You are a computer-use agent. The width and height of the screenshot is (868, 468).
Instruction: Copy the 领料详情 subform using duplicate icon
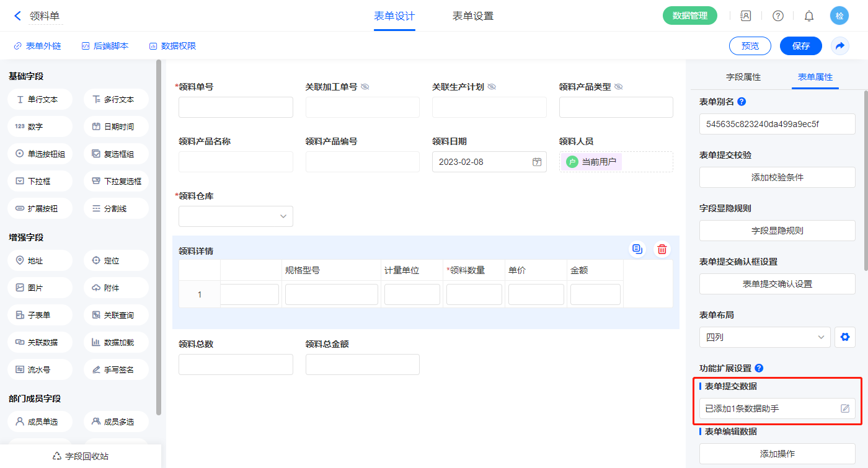pyautogui.click(x=637, y=249)
